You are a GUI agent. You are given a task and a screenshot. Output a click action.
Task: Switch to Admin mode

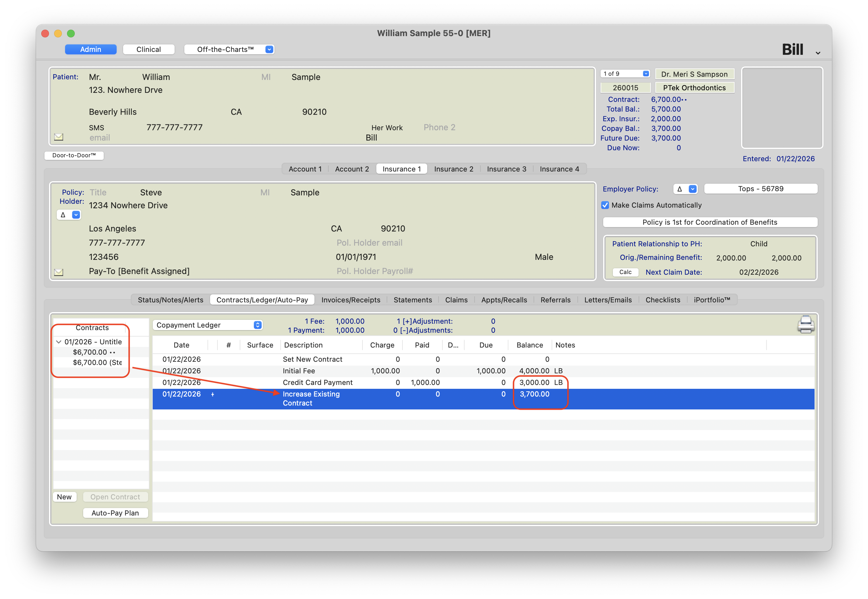point(91,50)
